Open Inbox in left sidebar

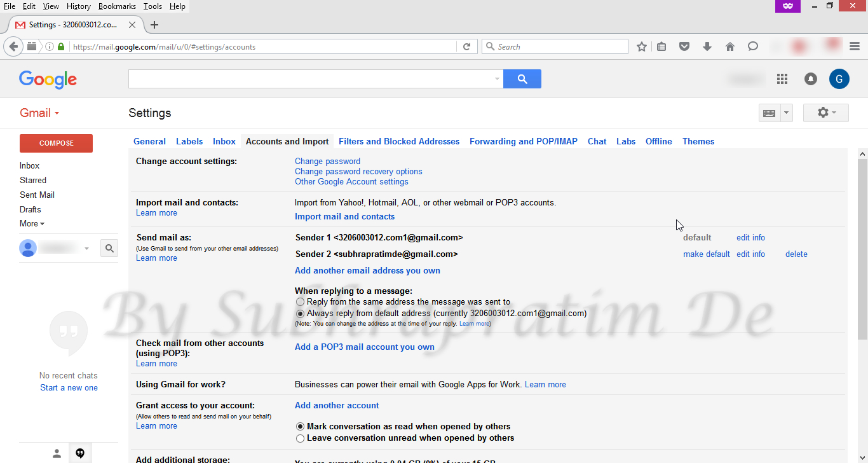[x=29, y=165]
